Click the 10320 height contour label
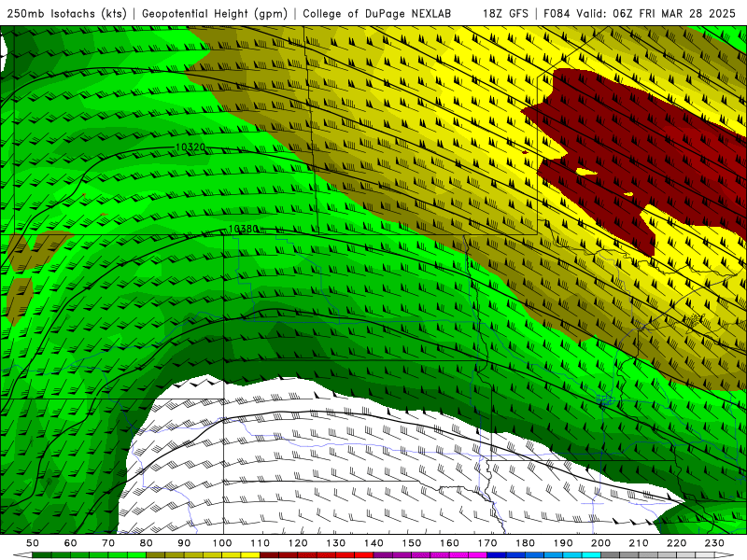The height and width of the screenshot is (560, 747). 190,147
